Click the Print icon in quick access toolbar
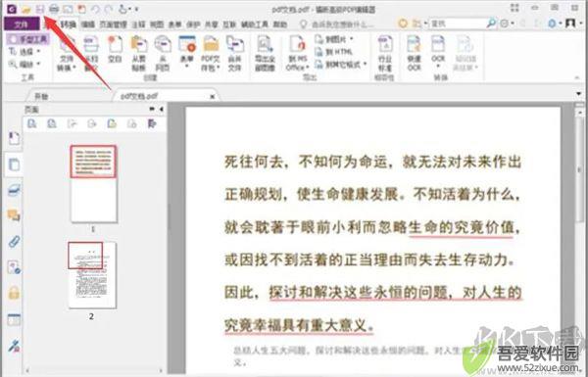The width and height of the screenshot is (588, 377). [54, 9]
